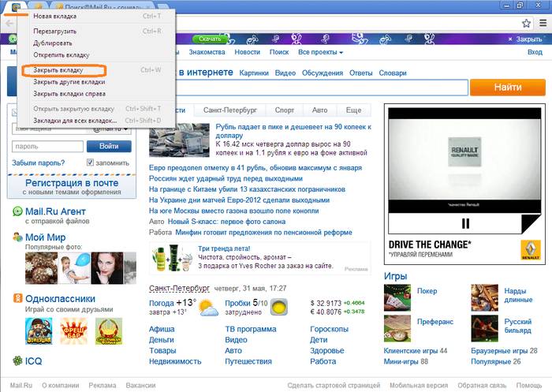The height and width of the screenshot is (392, 552).
Task: Open the ТВ программа link
Action: click(x=251, y=329)
